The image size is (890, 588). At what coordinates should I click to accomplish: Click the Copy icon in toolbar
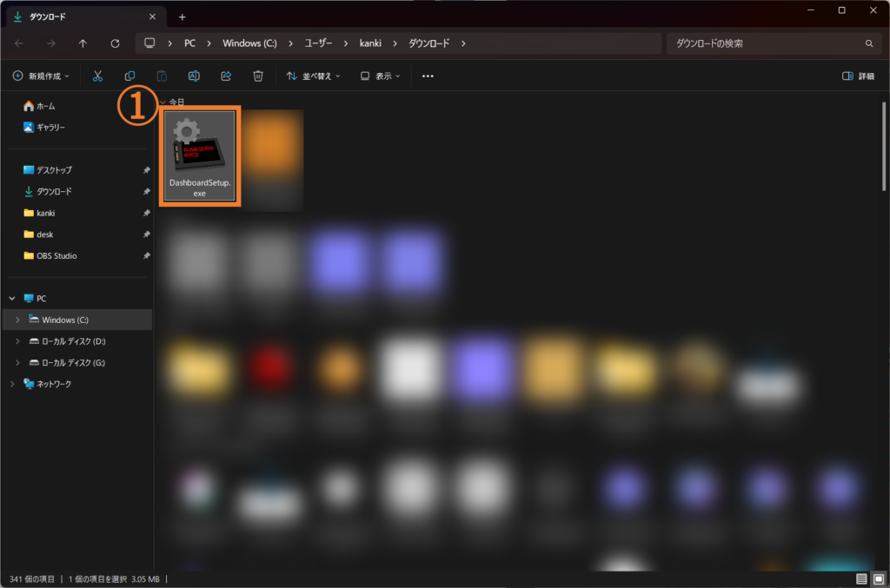[130, 76]
